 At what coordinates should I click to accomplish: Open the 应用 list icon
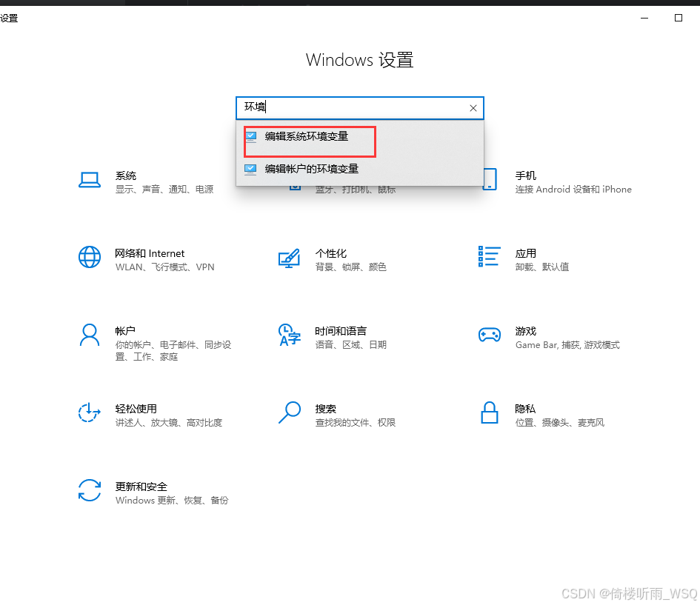click(490, 256)
